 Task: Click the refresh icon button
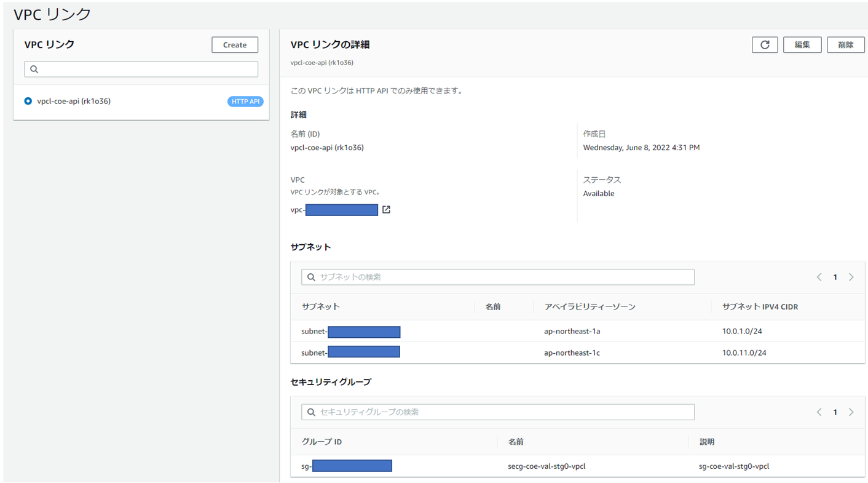[765, 45]
